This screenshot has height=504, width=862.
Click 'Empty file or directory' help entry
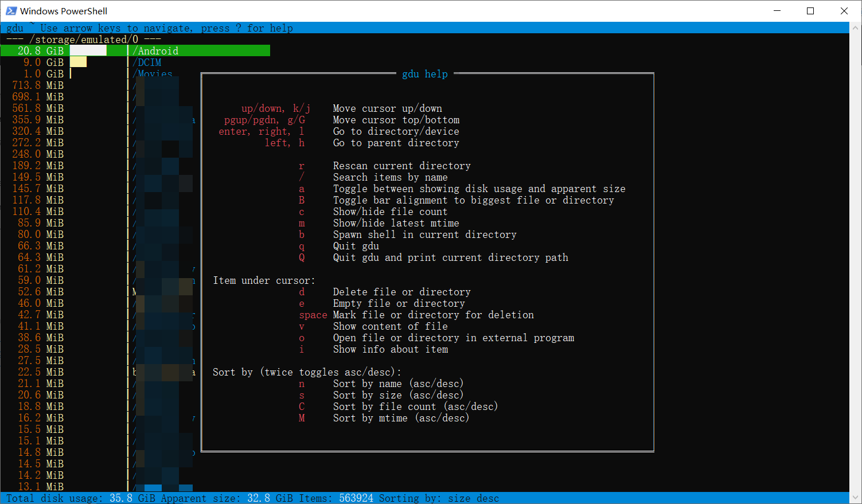point(399,303)
